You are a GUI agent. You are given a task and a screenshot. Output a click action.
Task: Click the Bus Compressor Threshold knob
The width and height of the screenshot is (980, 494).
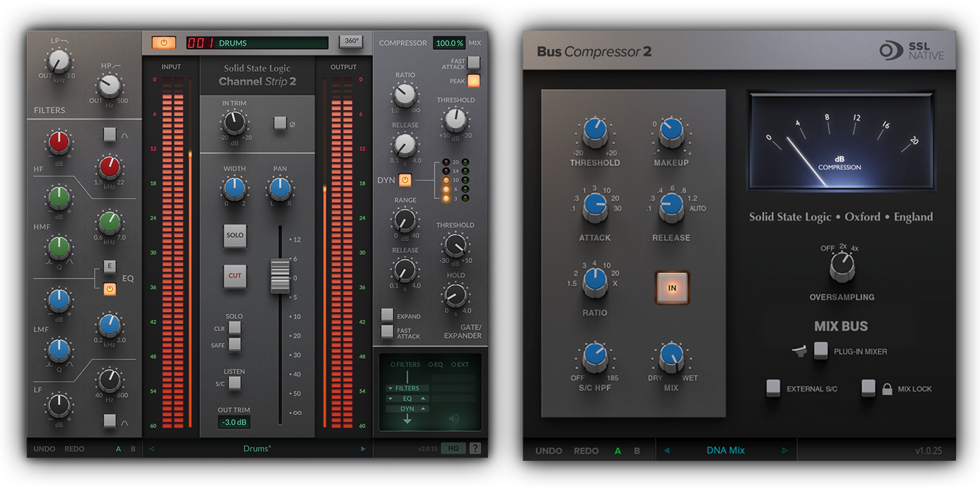595,131
